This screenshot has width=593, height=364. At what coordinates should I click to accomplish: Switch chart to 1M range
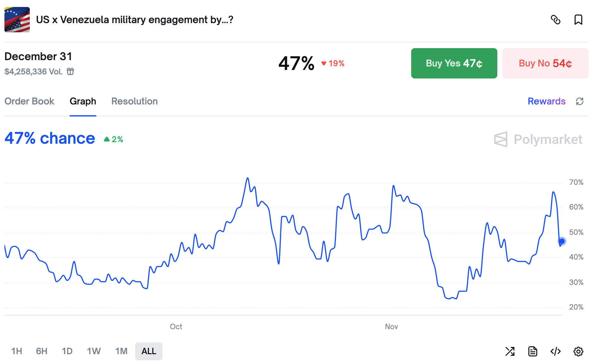121,351
